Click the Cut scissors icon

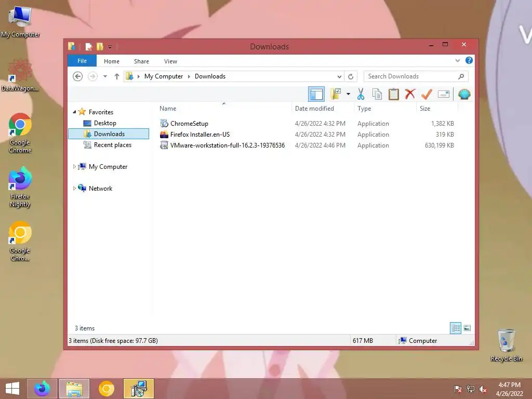(361, 94)
